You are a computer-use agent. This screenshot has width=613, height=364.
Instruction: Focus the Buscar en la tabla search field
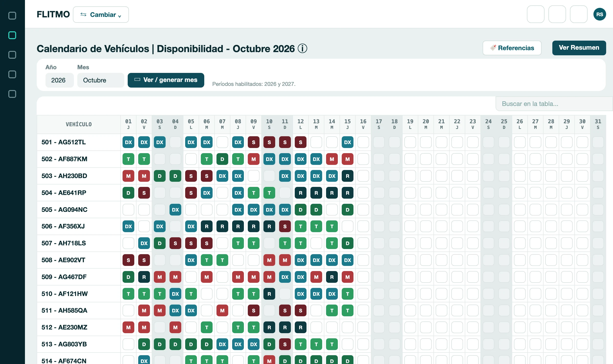[x=554, y=104]
